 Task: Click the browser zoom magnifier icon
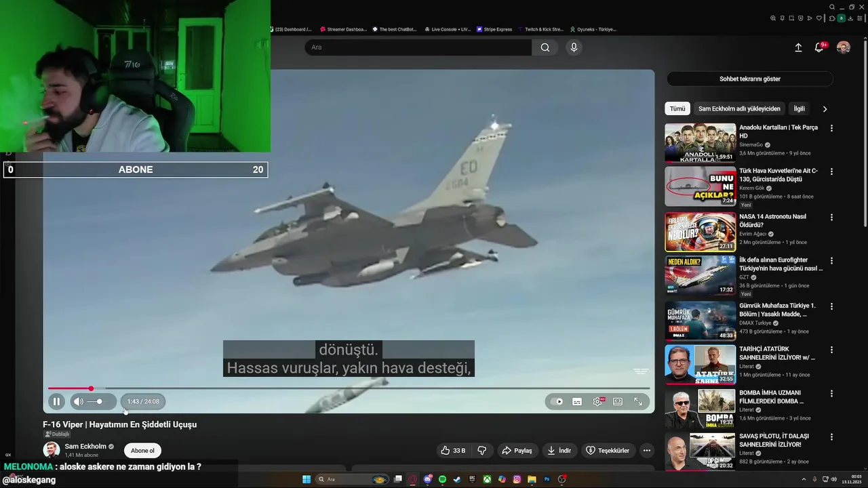(x=773, y=18)
